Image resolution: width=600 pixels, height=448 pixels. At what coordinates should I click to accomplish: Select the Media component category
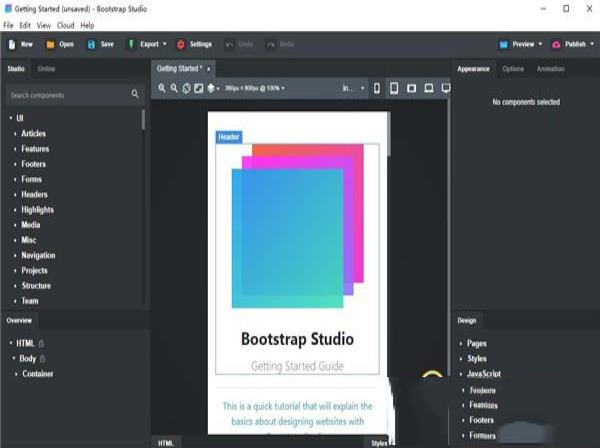[31, 225]
